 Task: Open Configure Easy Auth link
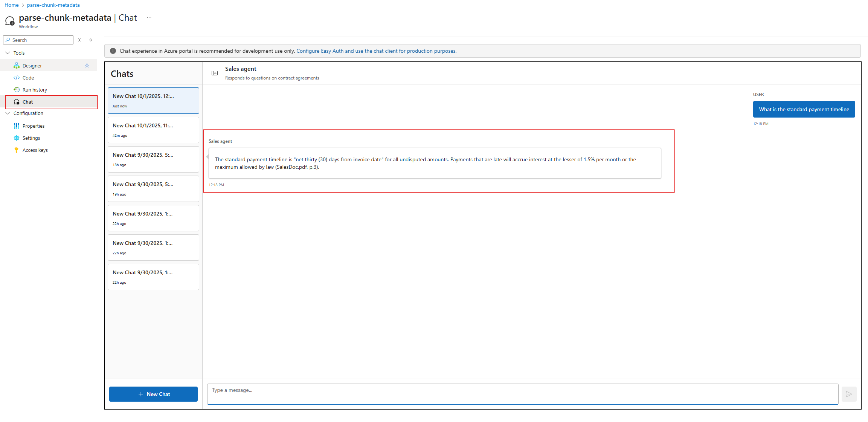(376, 51)
